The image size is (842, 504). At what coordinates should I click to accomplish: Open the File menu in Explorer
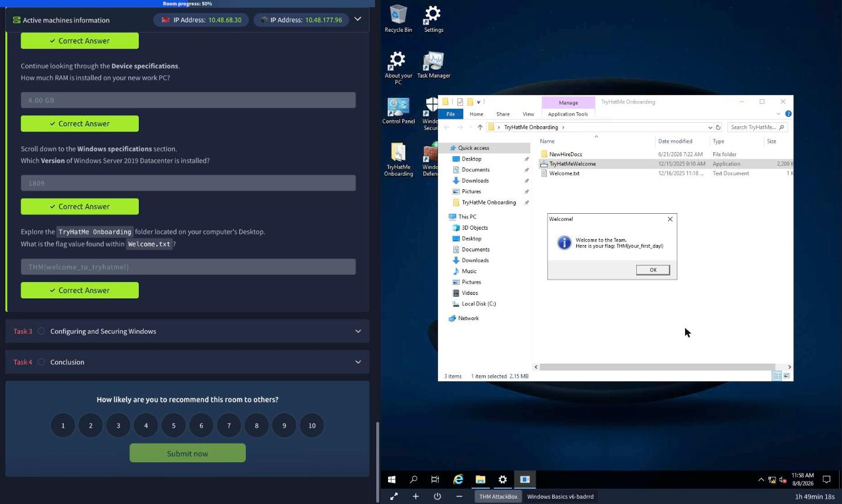point(450,114)
